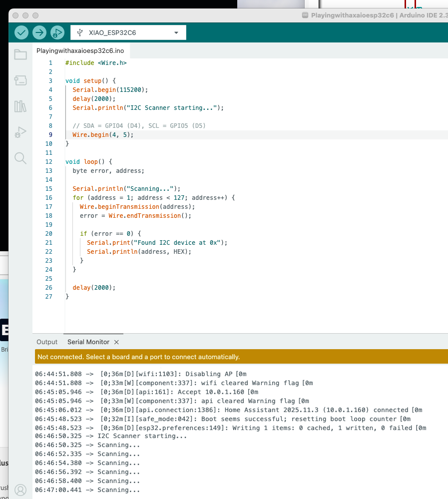Select the Serial Monitor tab
This screenshot has height=499, width=448.
pos(88,342)
